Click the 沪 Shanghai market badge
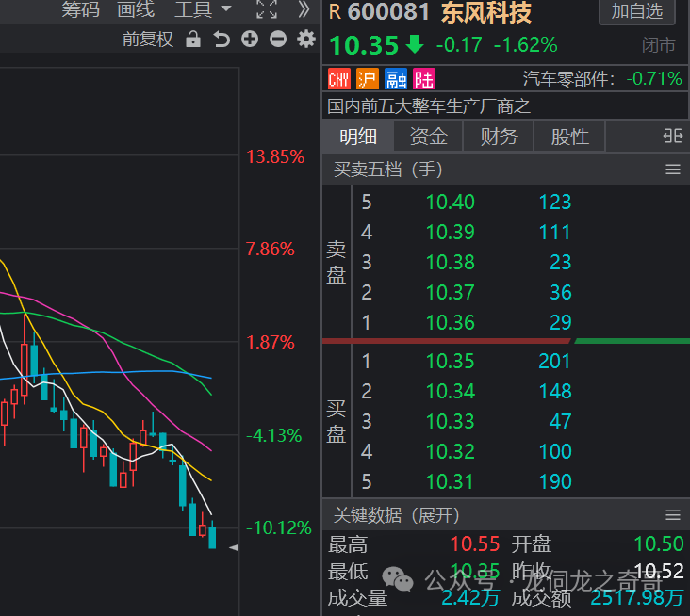The image size is (690, 616). click(x=368, y=79)
